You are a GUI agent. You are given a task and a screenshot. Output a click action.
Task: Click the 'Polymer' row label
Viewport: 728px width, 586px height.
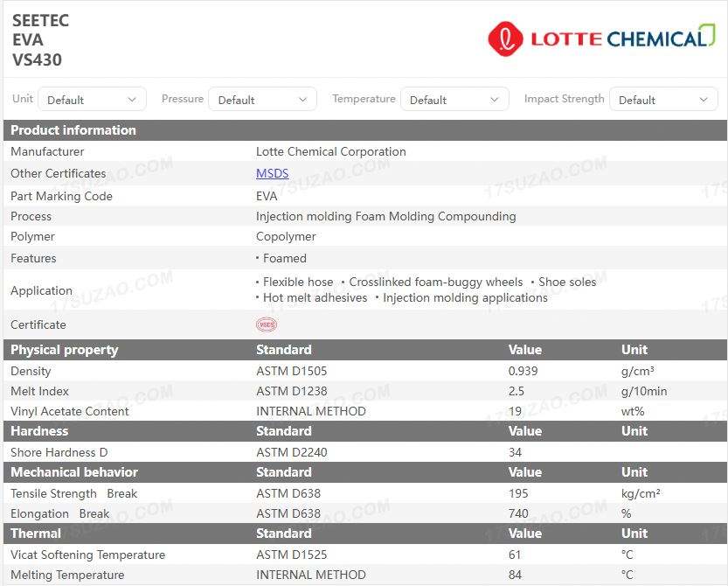point(32,236)
